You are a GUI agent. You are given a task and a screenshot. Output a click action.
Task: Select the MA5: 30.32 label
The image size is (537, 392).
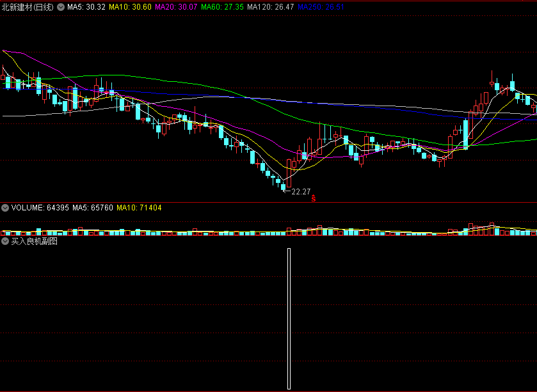coord(86,7)
